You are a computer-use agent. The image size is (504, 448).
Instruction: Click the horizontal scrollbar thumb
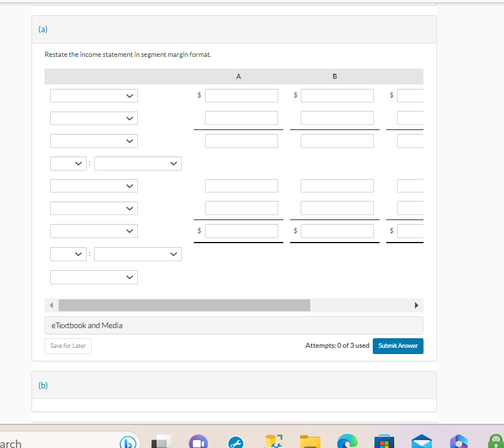click(x=184, y=305)
